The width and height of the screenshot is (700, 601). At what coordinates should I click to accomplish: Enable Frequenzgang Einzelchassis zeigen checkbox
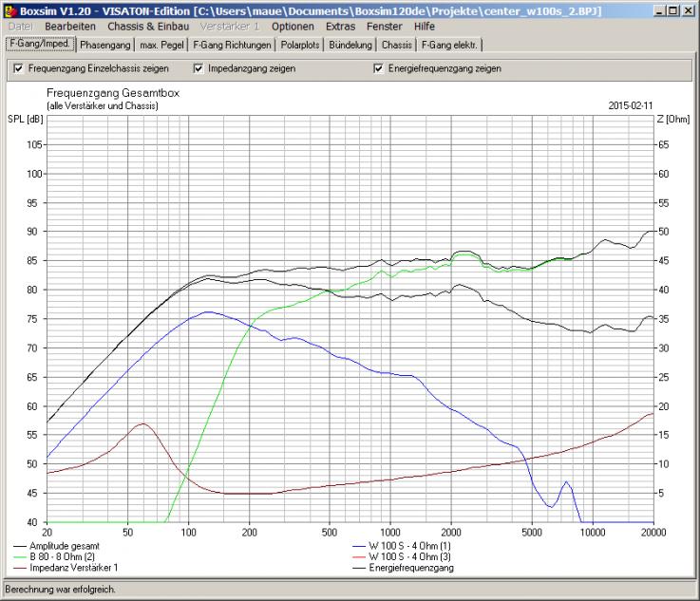pyautogui.click(x=19, y=68)
